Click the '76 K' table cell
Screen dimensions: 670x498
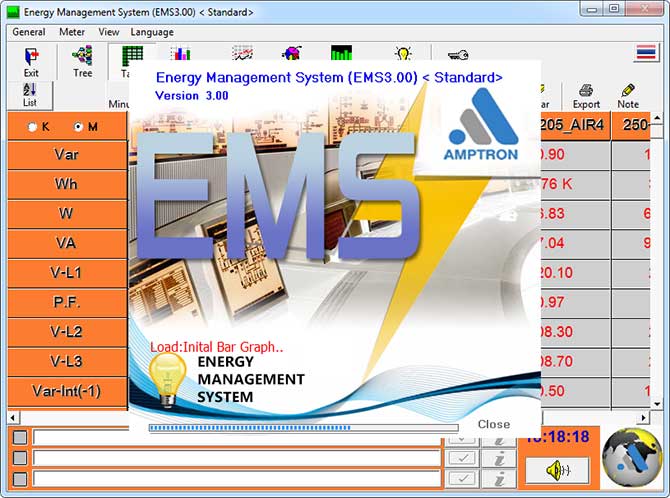coord(575,184)
